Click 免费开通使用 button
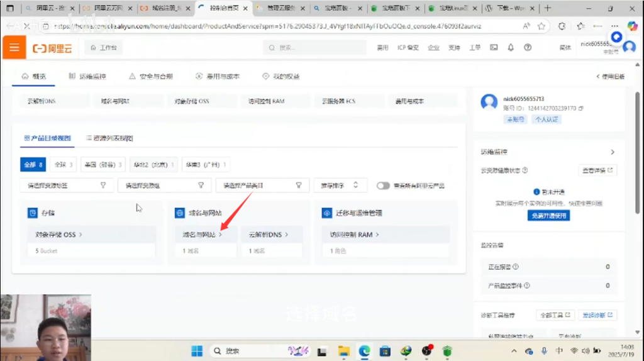Image resolution: width=644 pixels, height=361 pixels. pos(548,216)
